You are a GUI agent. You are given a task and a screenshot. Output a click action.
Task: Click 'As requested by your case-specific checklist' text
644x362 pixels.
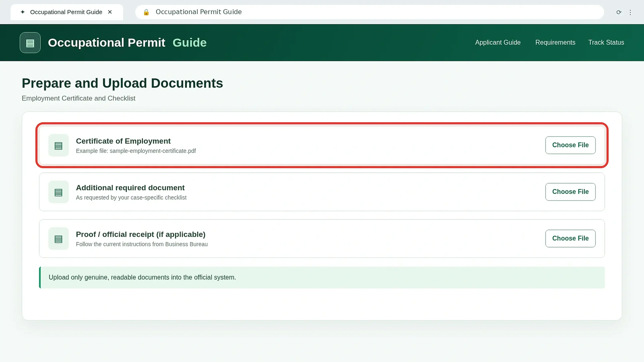pyautogui.click(x=131, y=198)
